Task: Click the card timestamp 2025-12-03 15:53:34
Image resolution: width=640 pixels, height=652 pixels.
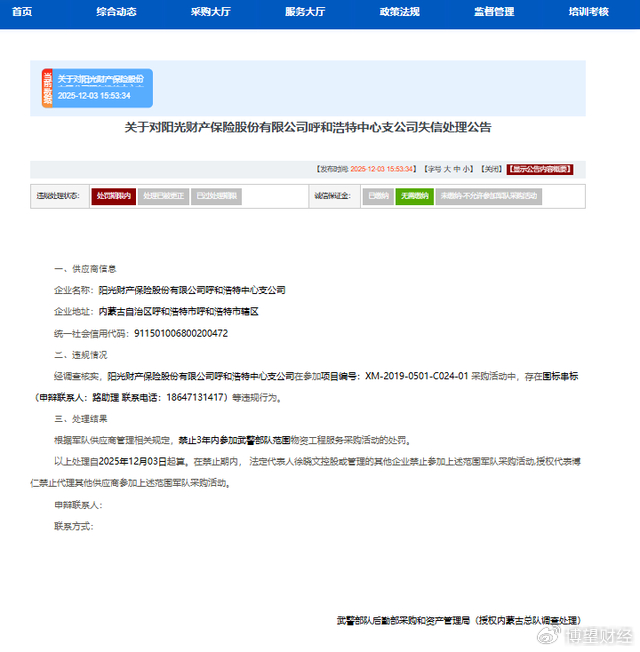Action: (94, 96)
